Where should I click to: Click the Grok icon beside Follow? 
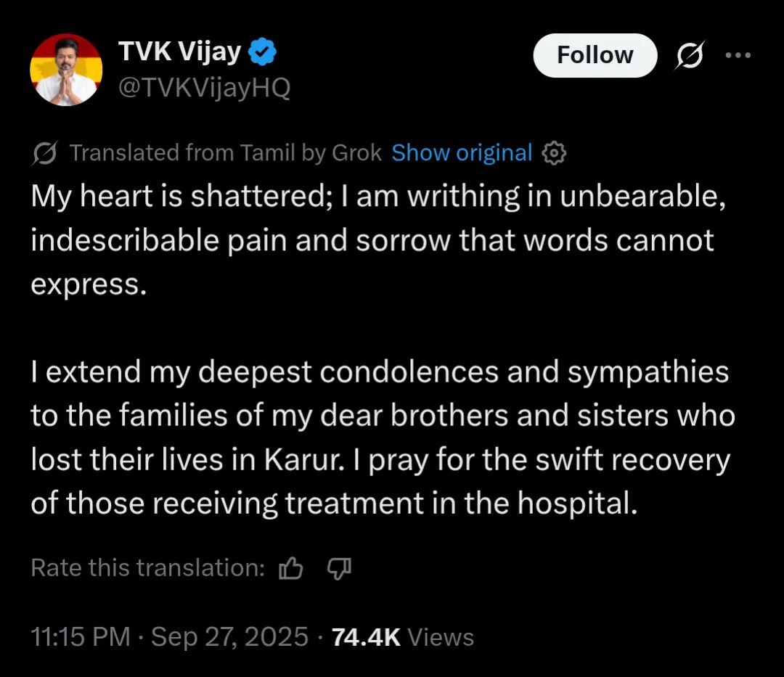click(688, 56)
